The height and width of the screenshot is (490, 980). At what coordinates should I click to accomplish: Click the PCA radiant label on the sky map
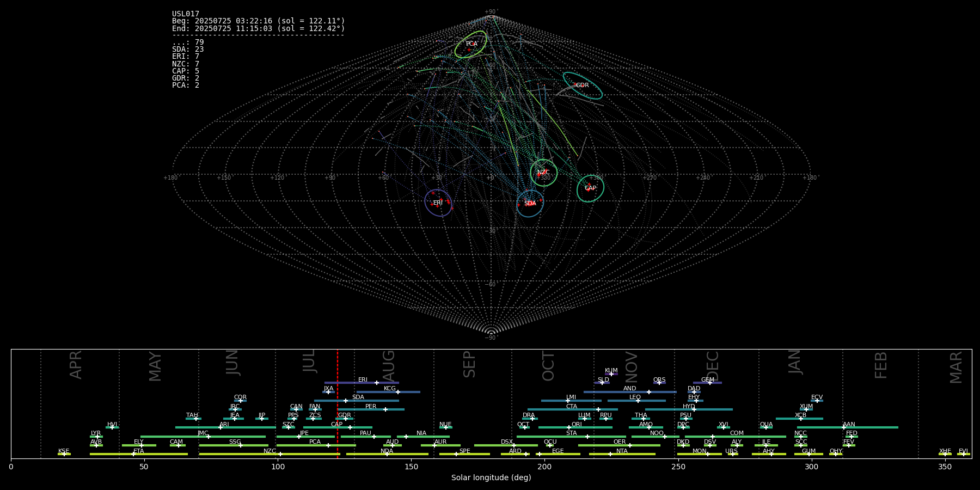[x=471, y=44]
